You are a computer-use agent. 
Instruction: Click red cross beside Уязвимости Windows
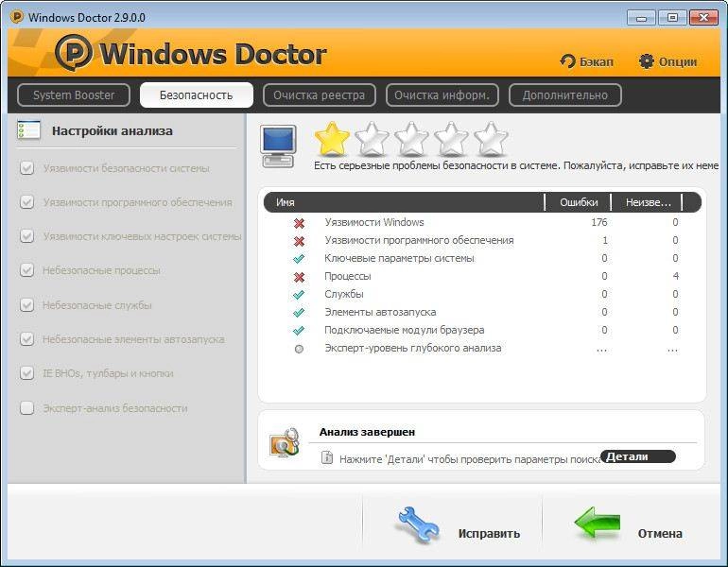point(299,223)
